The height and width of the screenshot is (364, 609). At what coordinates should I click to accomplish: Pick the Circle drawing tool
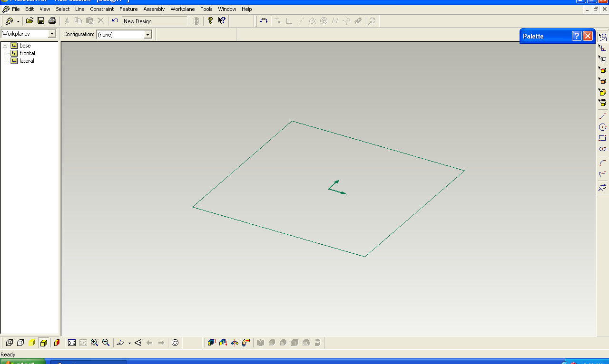(x=603, y=127)
